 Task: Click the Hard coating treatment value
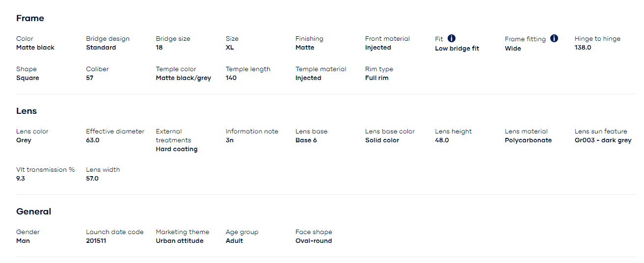point(177,149)
